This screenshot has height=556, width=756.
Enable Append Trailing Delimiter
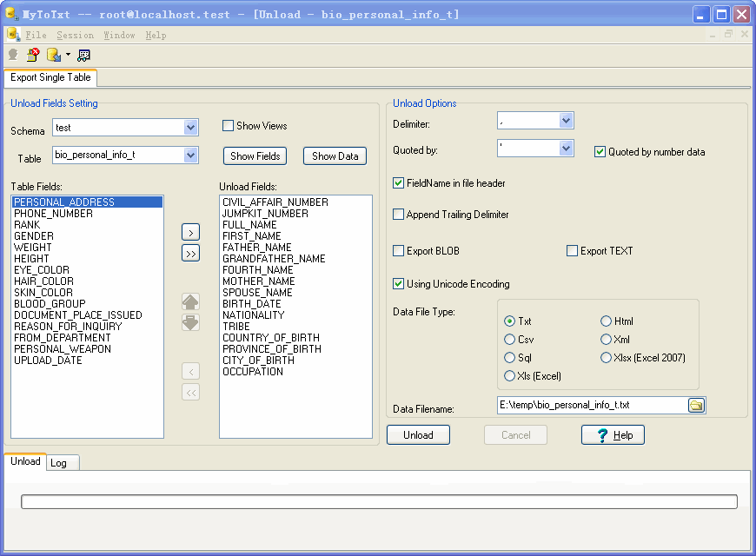coord(398,214)
